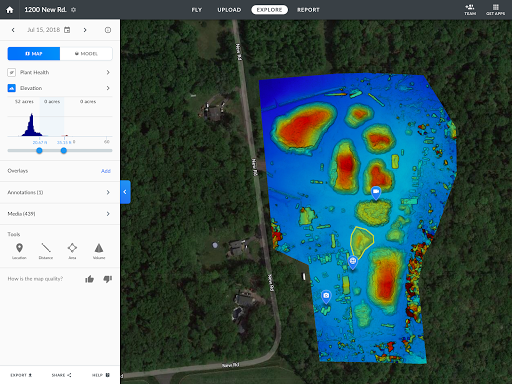The image size is (512, 384).
Task: Give thumbs down for map quality
Action: pos(108,279)
